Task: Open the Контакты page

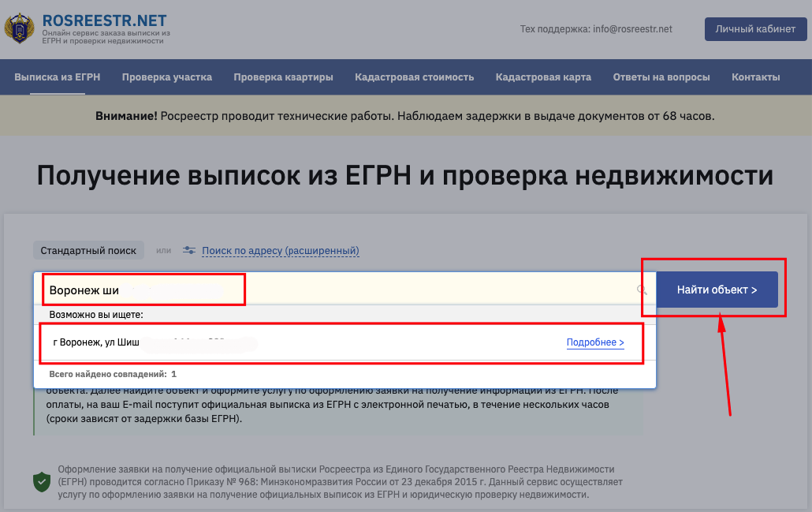Action: 755,77
